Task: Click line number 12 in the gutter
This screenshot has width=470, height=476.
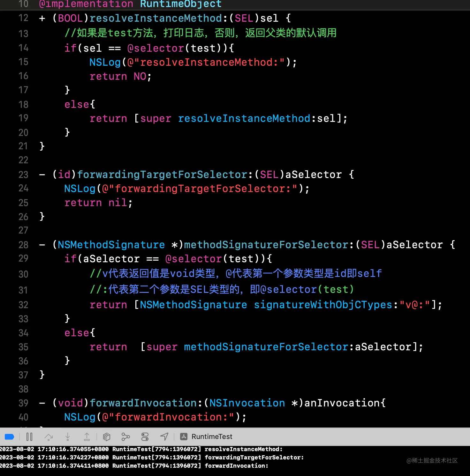Action: tap(23, 18)
